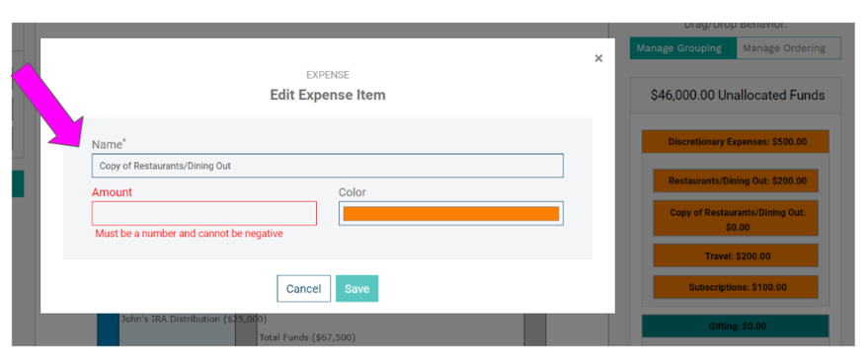Click the Copy of Restaurants/Dining Out: $0.00 item

click(x=735, y=220)
